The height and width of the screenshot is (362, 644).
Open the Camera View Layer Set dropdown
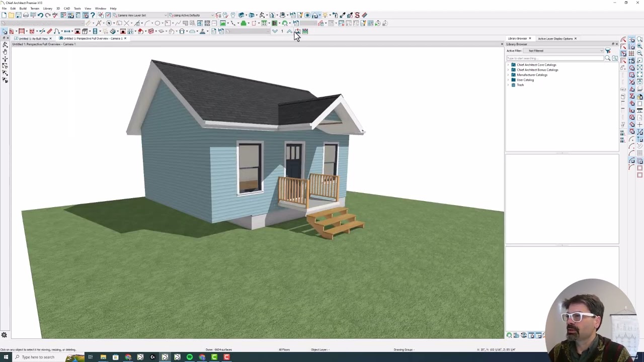139,15
